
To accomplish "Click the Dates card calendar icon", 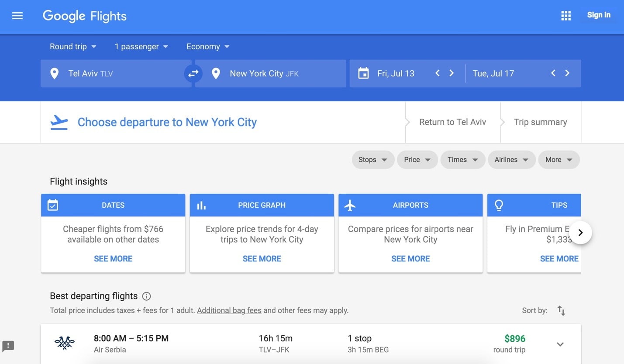I will (52, 205).
